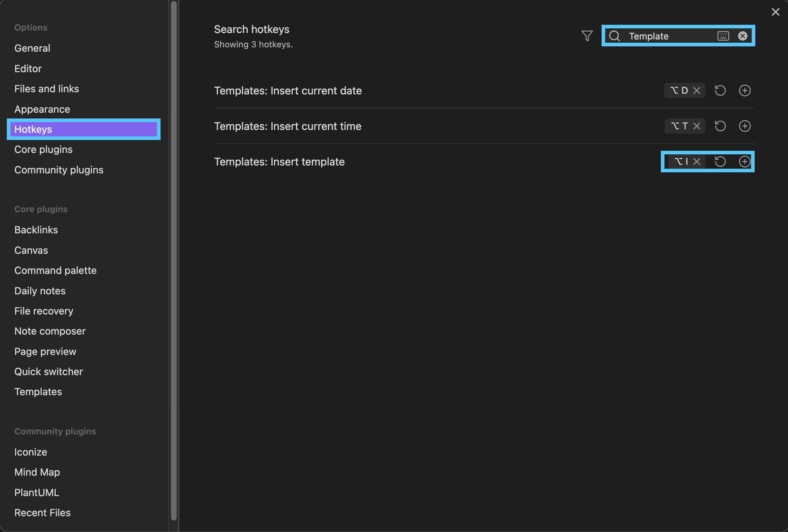Open Templates core plugin settings

pos(38,392)
